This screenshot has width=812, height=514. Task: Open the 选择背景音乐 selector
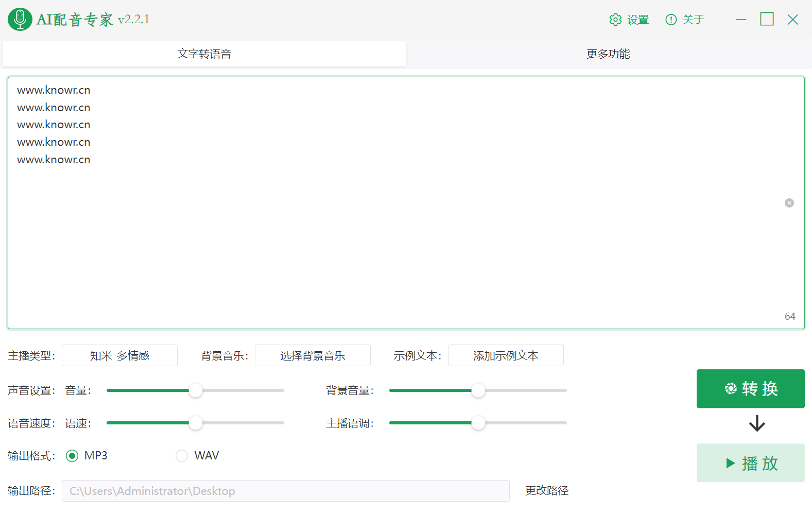tap(313, 355)
